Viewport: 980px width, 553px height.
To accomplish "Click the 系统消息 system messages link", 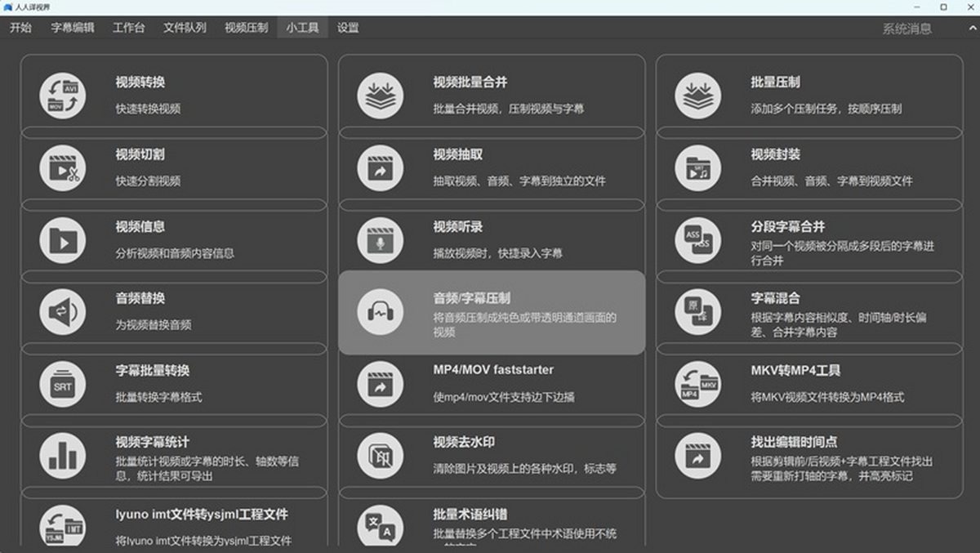I will 906,29.
